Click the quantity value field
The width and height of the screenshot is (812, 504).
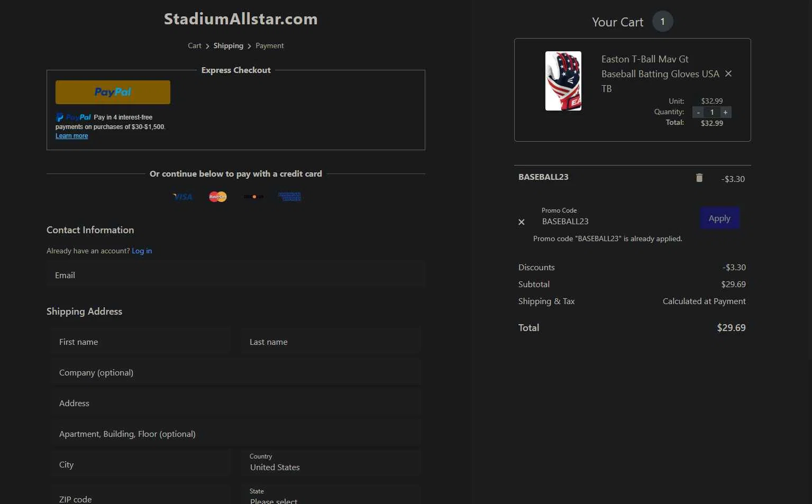712,112
